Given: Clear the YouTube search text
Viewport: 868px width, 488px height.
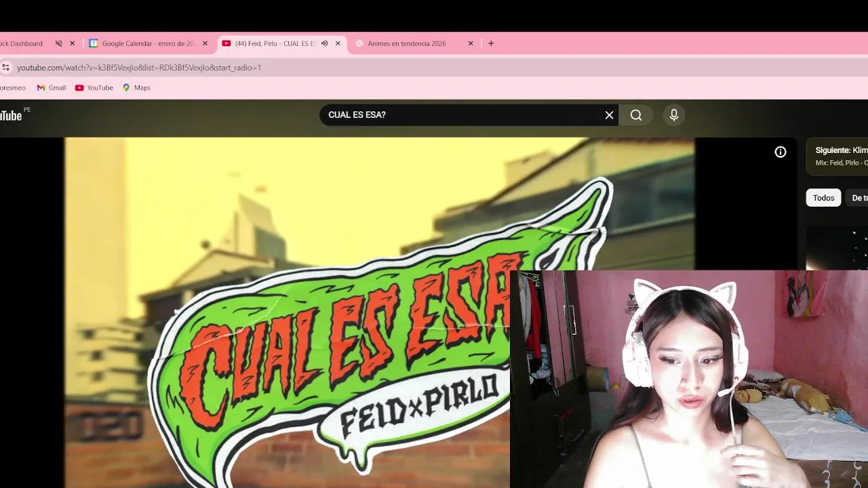Looking at the screenshot, I should (x=609, y=115).
